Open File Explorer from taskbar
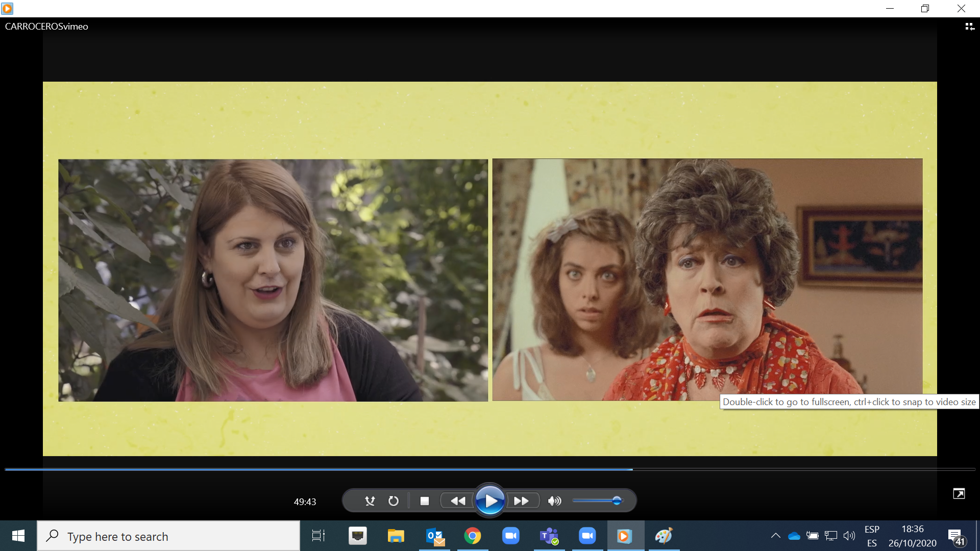 pos(396,536)
